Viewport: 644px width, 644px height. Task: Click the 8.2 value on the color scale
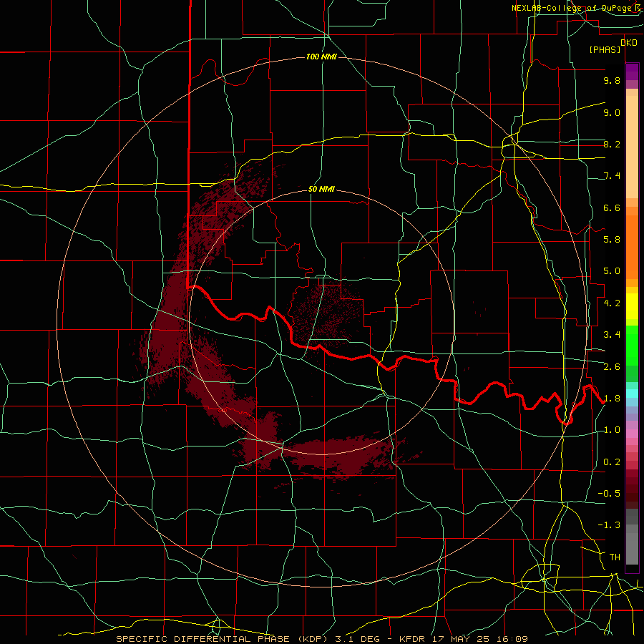pos(612,144)
